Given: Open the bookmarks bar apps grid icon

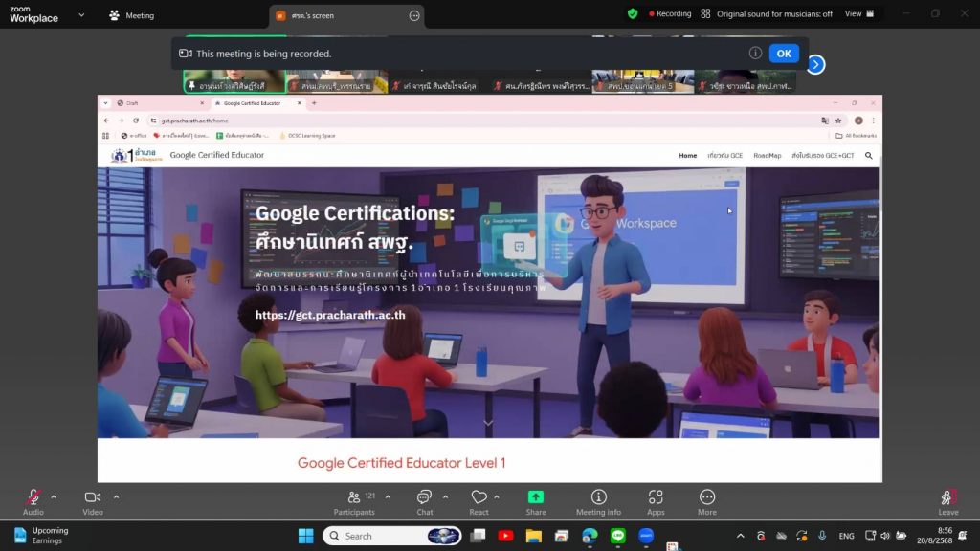Looking at the screenshot, I should (105, 136).
